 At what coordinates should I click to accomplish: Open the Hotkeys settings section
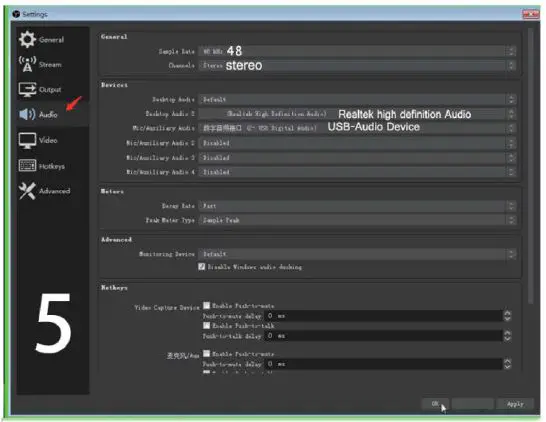coord(52,166)
